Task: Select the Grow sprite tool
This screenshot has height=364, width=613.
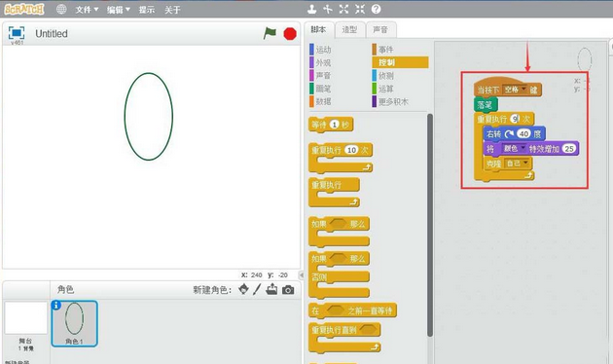Action: coord(343,9)
